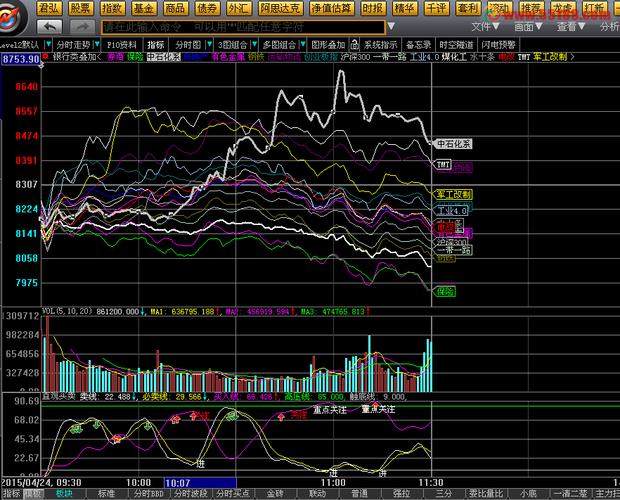This screenshot has height=500, width=620.
Task: Click the 指数 toolbar button
Action: point(111,8)
